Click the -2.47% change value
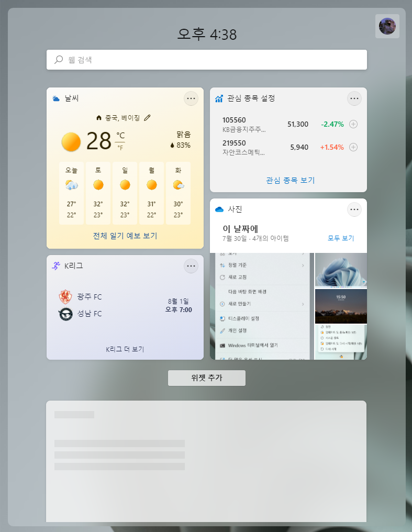Viewport: 412px width, 532px height. [332, 124]
